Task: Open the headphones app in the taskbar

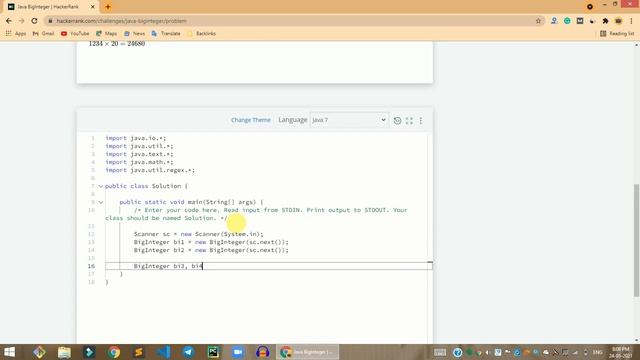Action: 262,352
